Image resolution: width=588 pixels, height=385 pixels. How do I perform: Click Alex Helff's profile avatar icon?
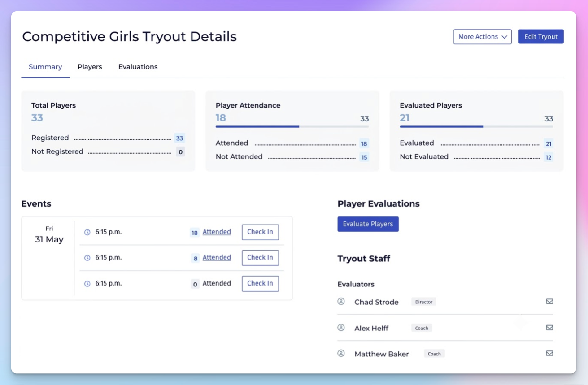tap(341, 328)
